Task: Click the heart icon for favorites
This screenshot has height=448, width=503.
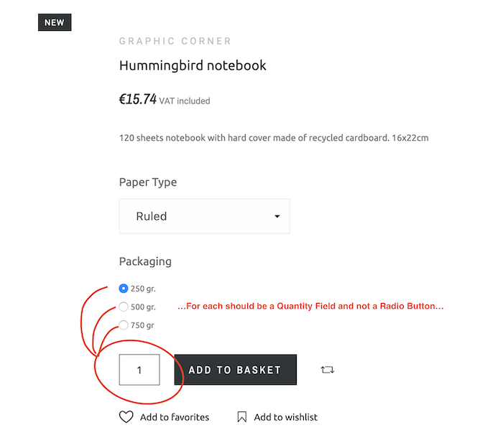Action: 126,417
